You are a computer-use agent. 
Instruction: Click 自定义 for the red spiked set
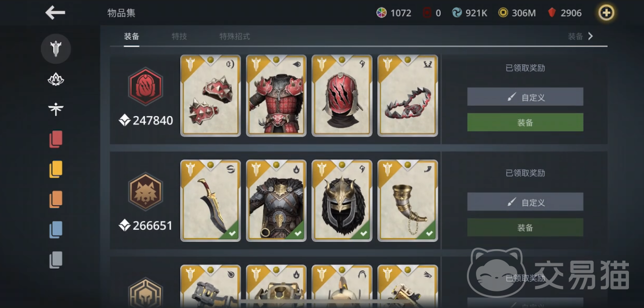[525, 97]
